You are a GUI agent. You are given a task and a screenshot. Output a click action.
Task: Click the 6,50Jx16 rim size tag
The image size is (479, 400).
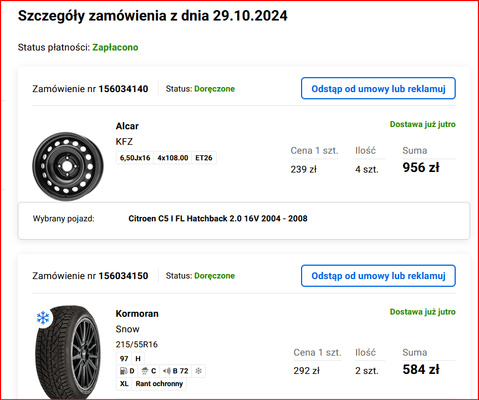[135, 158]
